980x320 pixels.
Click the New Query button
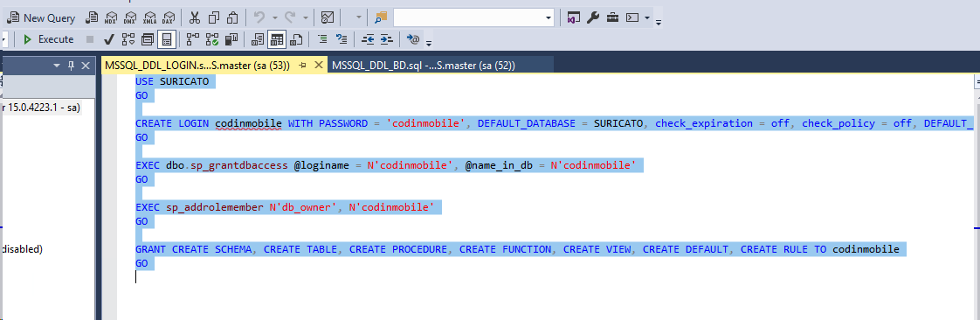(41, 18)
